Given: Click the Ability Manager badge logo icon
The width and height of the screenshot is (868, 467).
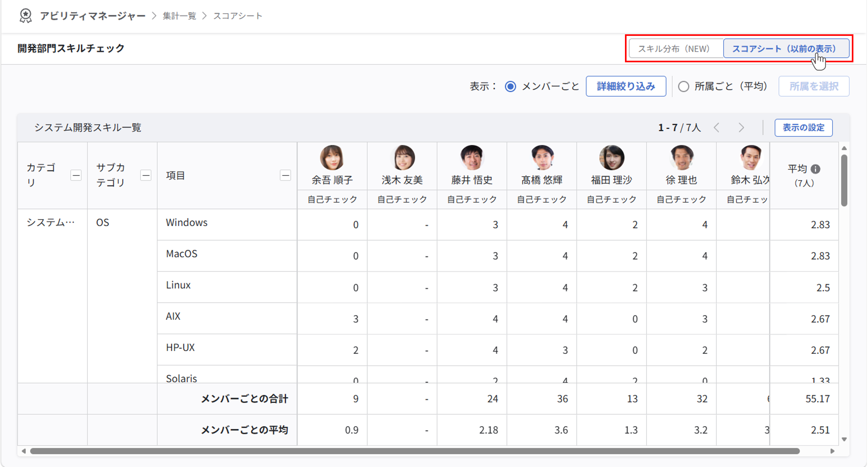Looking at the screenshot, I should 26,16.
